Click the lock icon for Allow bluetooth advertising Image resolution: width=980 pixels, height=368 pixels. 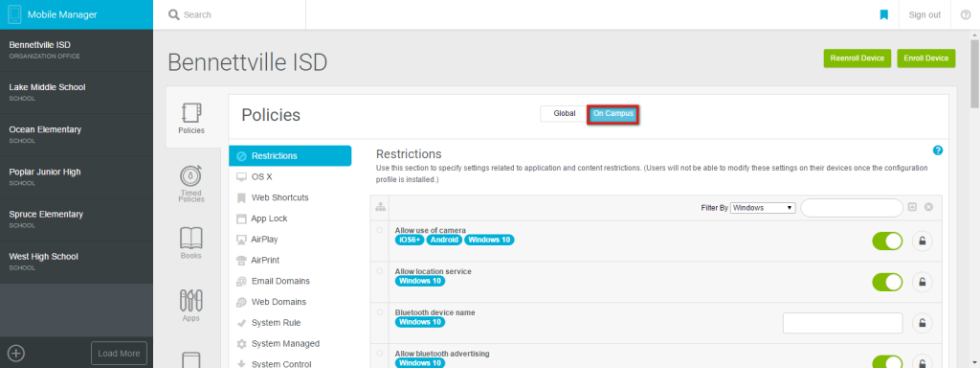(x=922, y=363)
